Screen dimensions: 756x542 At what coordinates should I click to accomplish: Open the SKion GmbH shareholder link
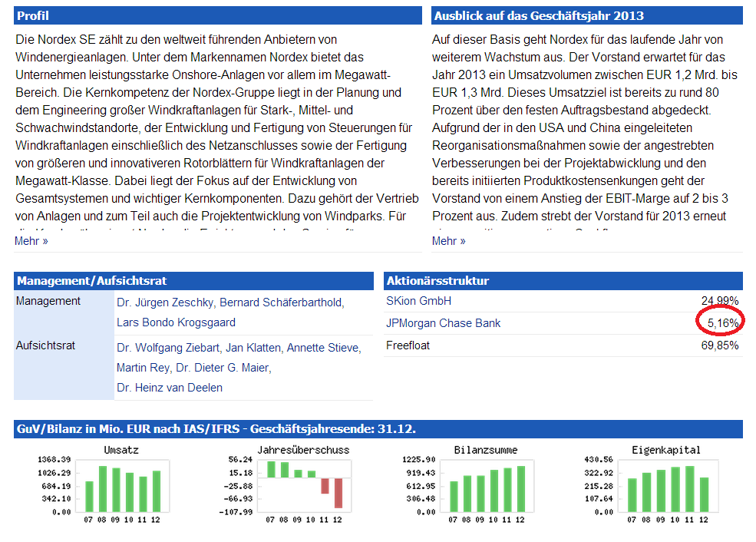pyautogui.click(x=418, y=301)
